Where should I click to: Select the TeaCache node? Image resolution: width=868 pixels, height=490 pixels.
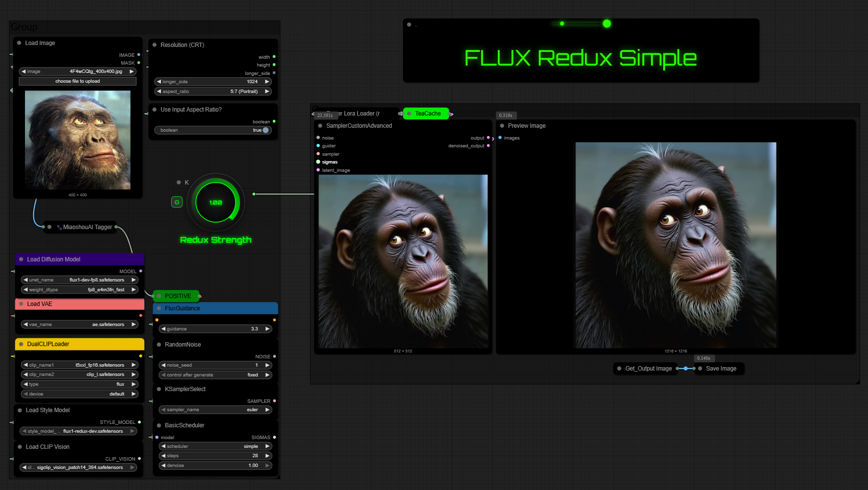pos(425,114)
